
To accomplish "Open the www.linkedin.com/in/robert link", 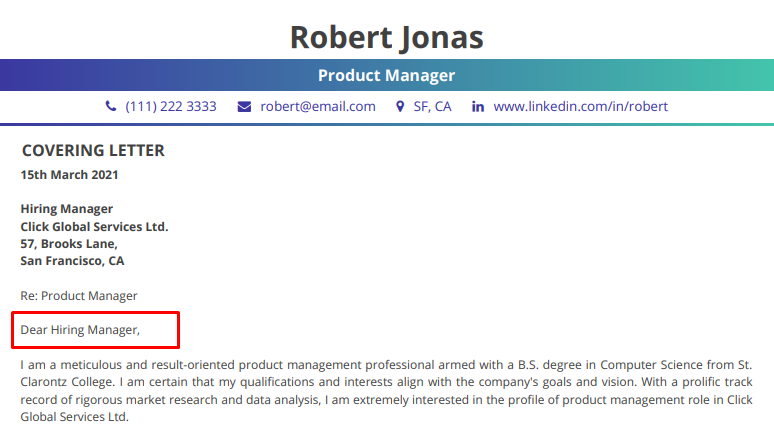I will click(580, 107).
